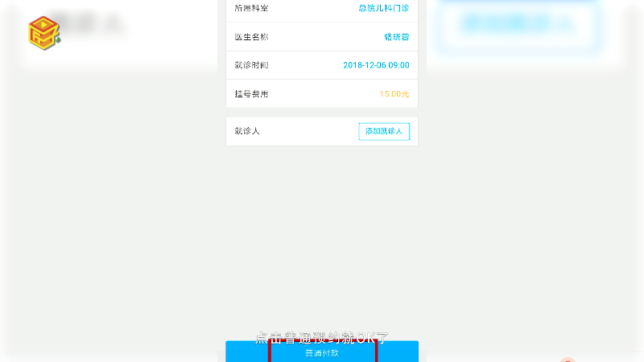Click the 挂号费用 label

tap(251, 94)
